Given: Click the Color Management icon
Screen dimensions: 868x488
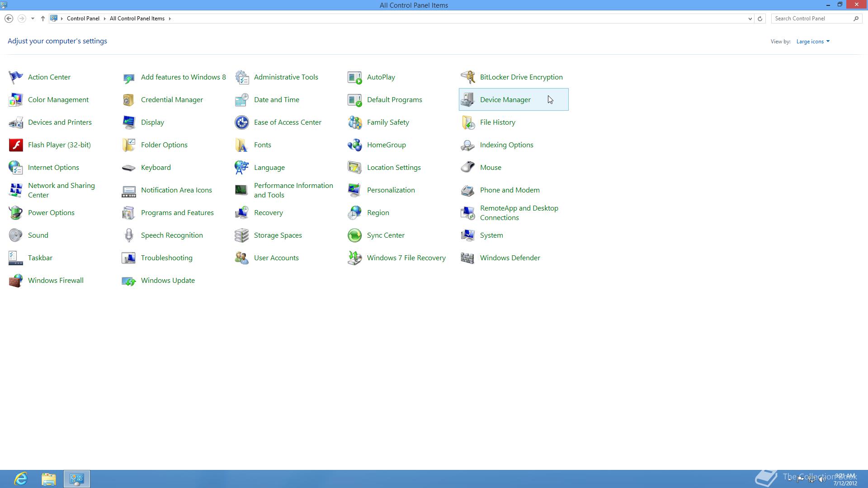Looking at the screenshot, I should 16,100.
